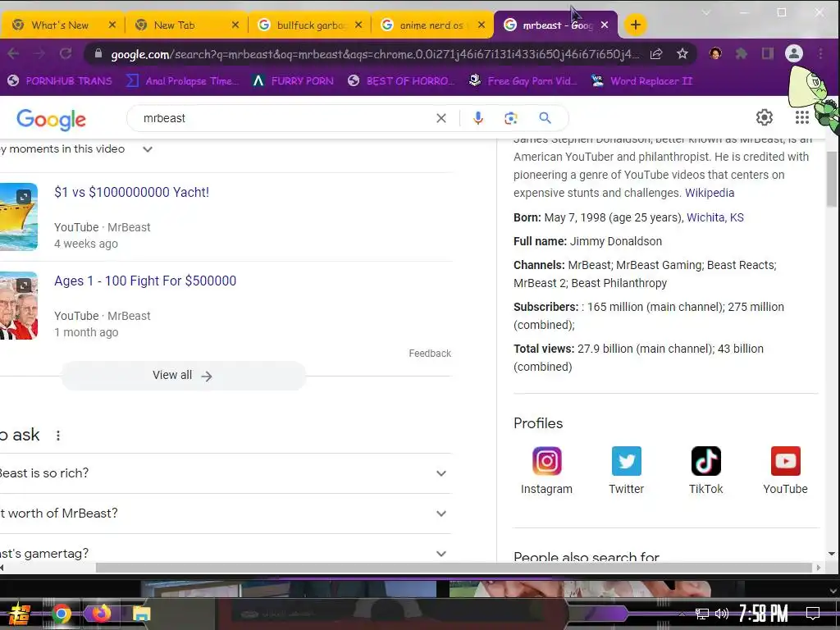The image size is (840, 630).
Task: Open the Wichita, KS link
Action: click(x=715, y=217)
